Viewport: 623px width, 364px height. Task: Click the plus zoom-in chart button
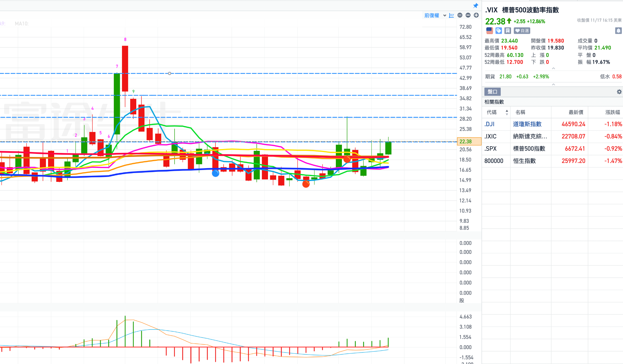476,15
